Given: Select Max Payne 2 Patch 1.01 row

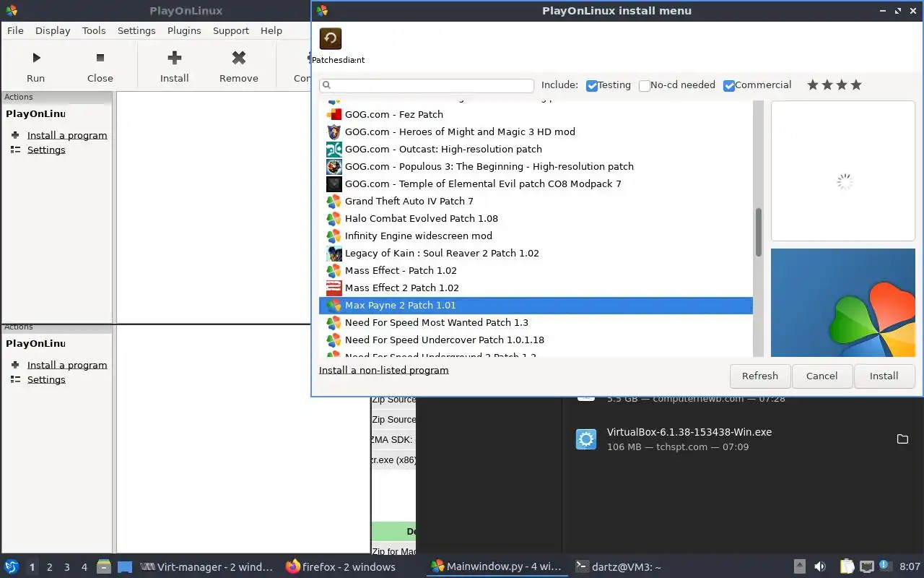Looking at the screenshot, I should [536, 305].
